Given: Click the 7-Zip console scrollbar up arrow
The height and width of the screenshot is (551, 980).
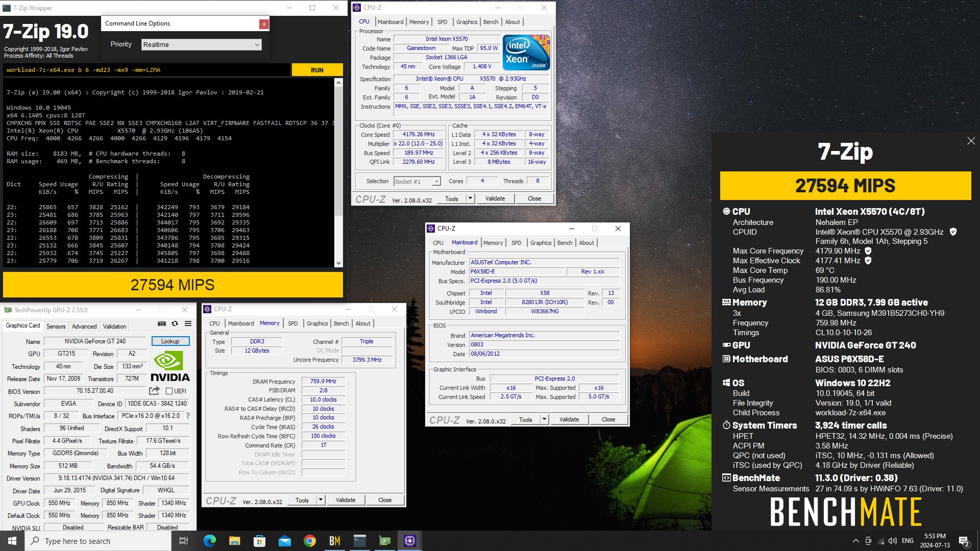Looking at the screenshot, I should (338, 82).
